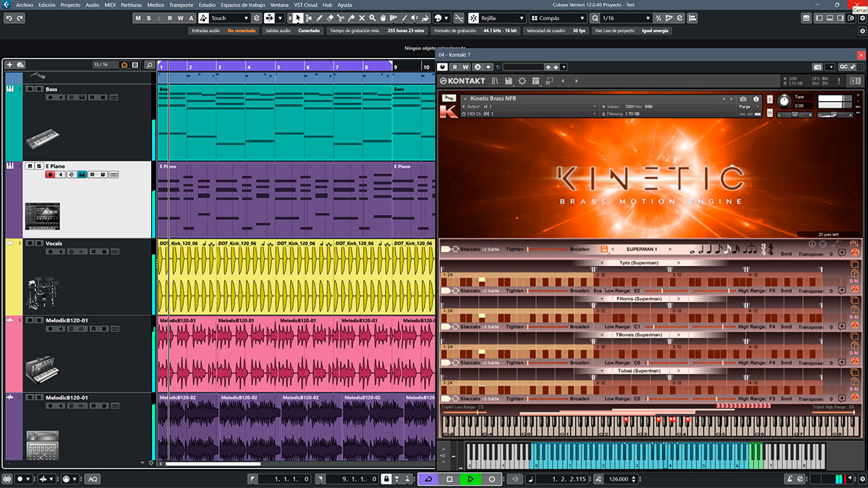
Task: Click the Kinetic Brass snapshot camera icon
Action: [x=743, y=98]
